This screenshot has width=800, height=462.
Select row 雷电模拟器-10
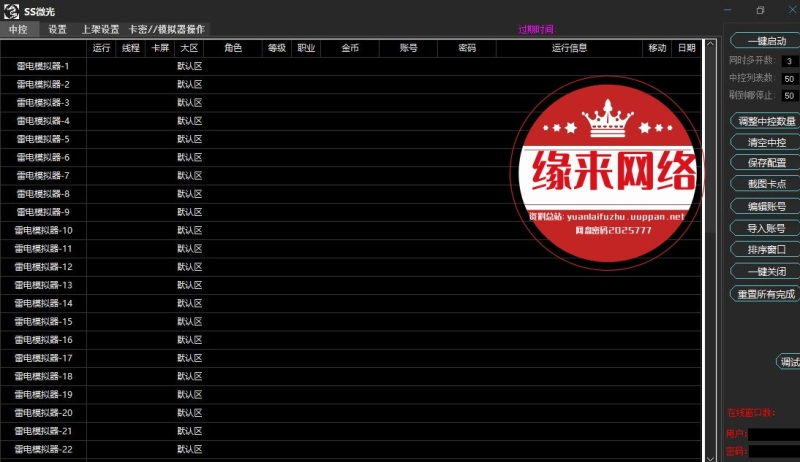click(351, 230)
